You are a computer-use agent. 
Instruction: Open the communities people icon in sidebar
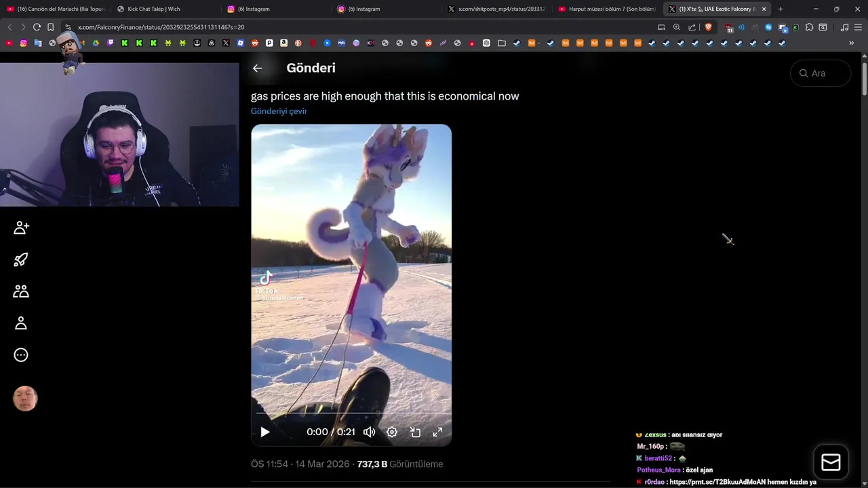(x=21, y=291)
